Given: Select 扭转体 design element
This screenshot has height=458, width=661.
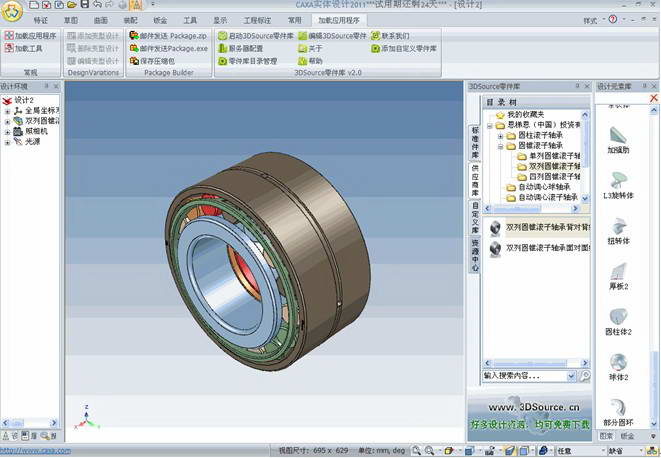Looking at the screenshot, I should (x=618, y=231).
